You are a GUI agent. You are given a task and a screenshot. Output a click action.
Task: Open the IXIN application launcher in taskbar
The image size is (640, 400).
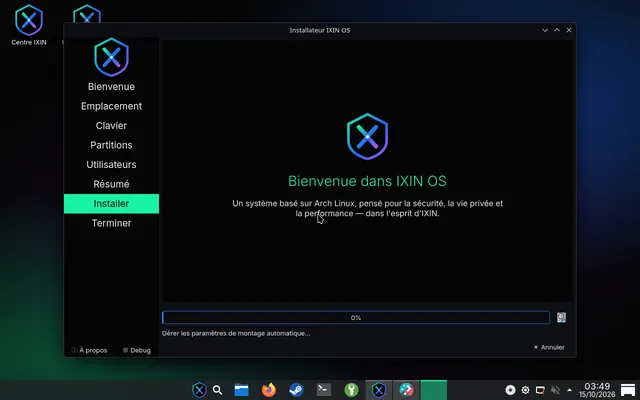(199, 390)
